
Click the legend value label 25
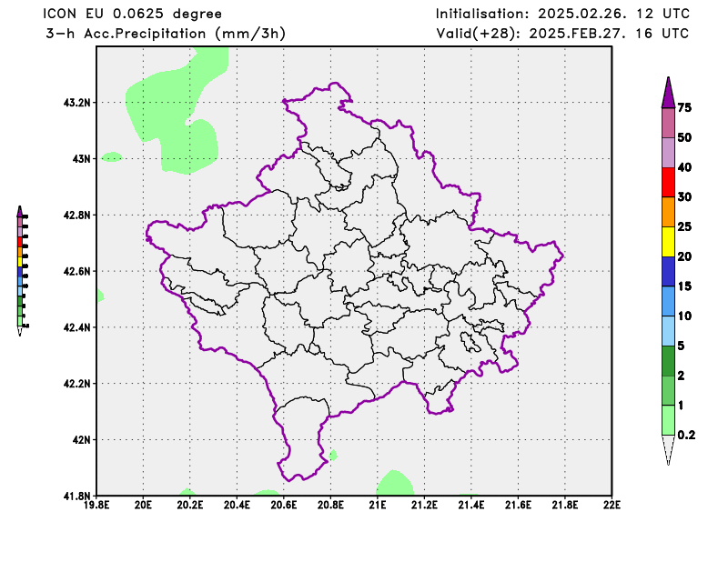click(x=684, y=227)
